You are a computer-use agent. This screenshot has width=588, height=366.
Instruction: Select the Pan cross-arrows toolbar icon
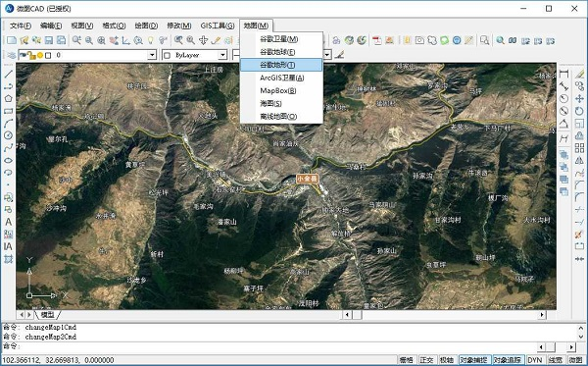pyautogui.click(x=203, y=40)
